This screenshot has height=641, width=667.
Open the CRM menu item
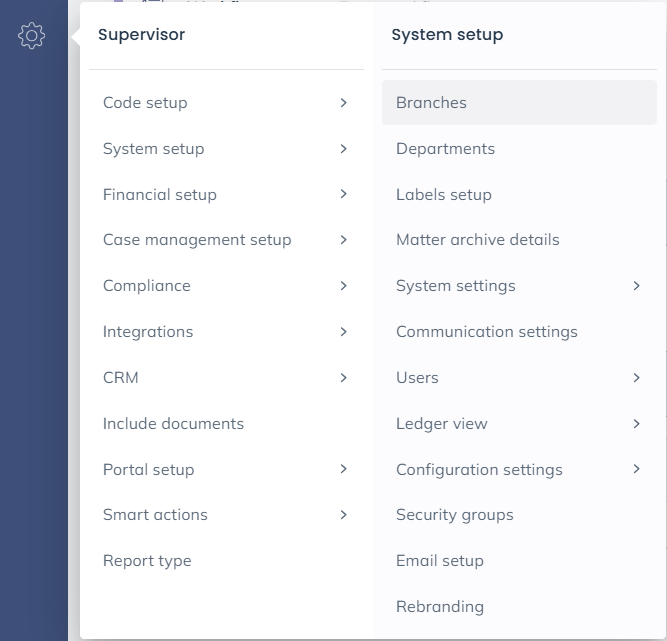click(121, 378)
